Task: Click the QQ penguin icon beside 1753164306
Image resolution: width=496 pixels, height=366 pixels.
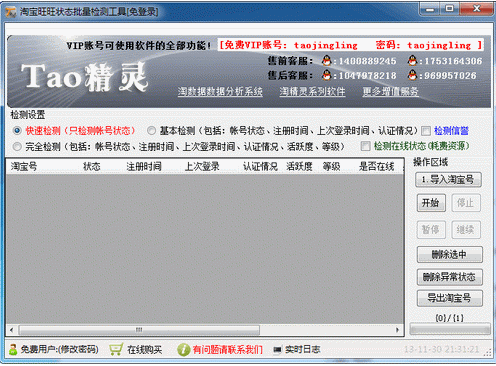Action: point(412,61)
